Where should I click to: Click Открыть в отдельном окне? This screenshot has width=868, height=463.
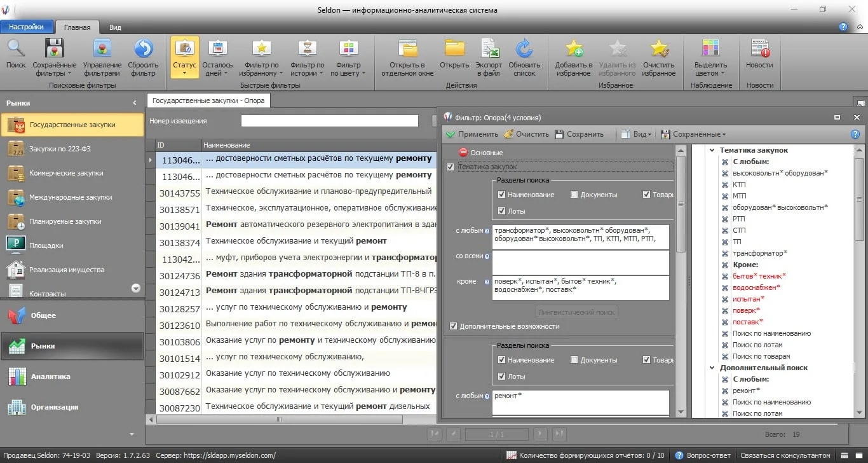pos(407,57)
